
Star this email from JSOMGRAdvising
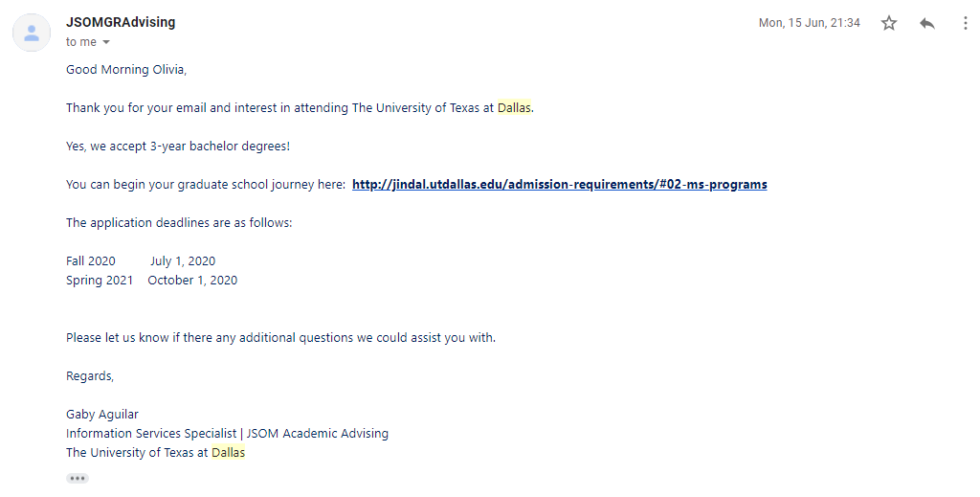(889, 23)
